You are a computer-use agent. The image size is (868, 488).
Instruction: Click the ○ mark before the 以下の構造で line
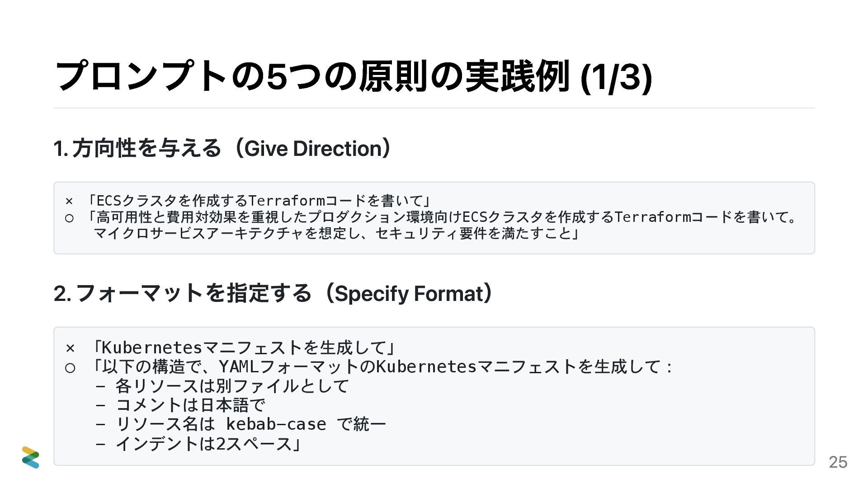click(x=70, y=368)
